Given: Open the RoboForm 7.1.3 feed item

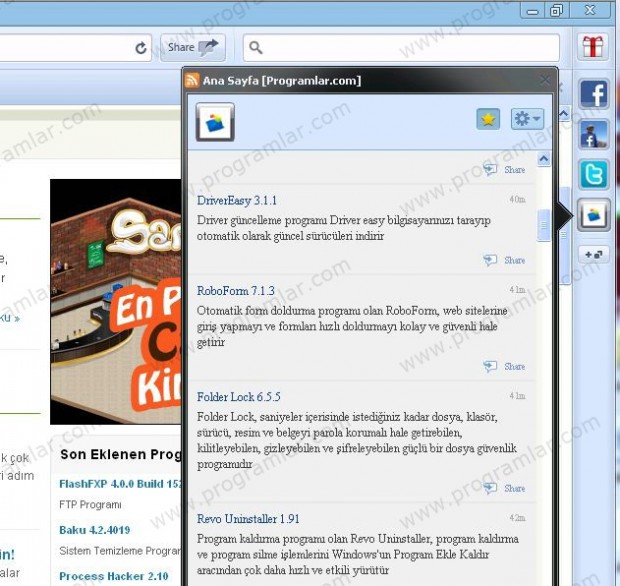Looking at the screenshot, I should click(x=236, y=291).
